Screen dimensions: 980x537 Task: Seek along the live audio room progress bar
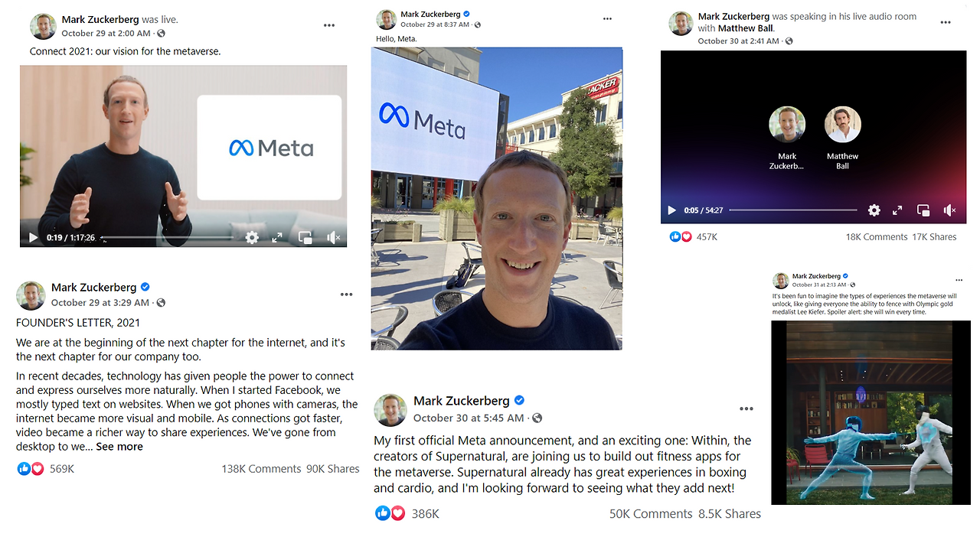(x=793, y=210)
